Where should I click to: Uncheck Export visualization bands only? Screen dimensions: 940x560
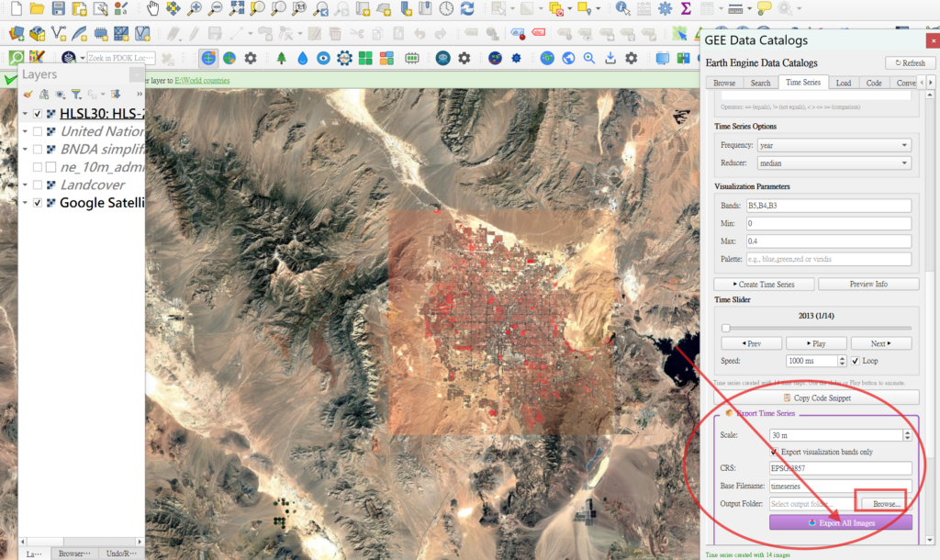tap(774, 452)
